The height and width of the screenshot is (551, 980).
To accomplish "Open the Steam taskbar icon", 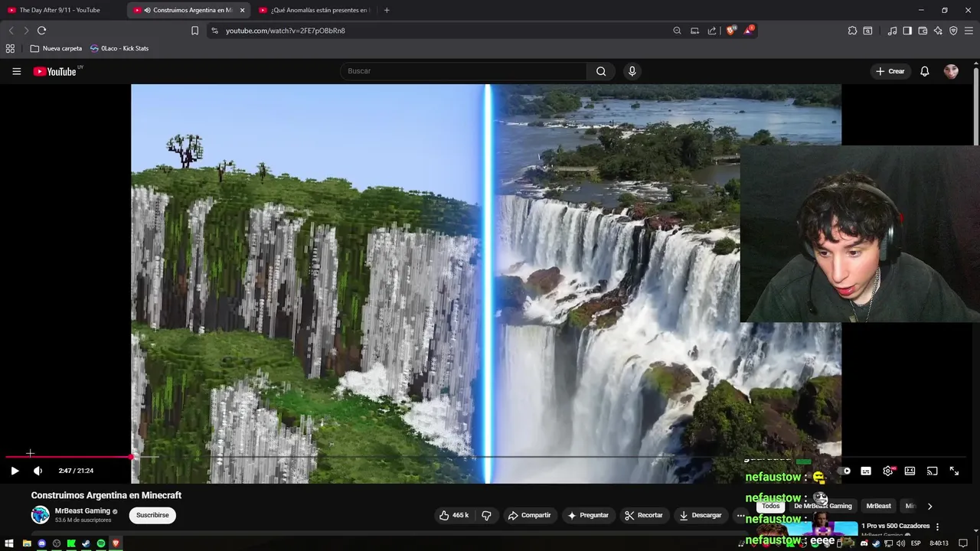I will 86,543.
